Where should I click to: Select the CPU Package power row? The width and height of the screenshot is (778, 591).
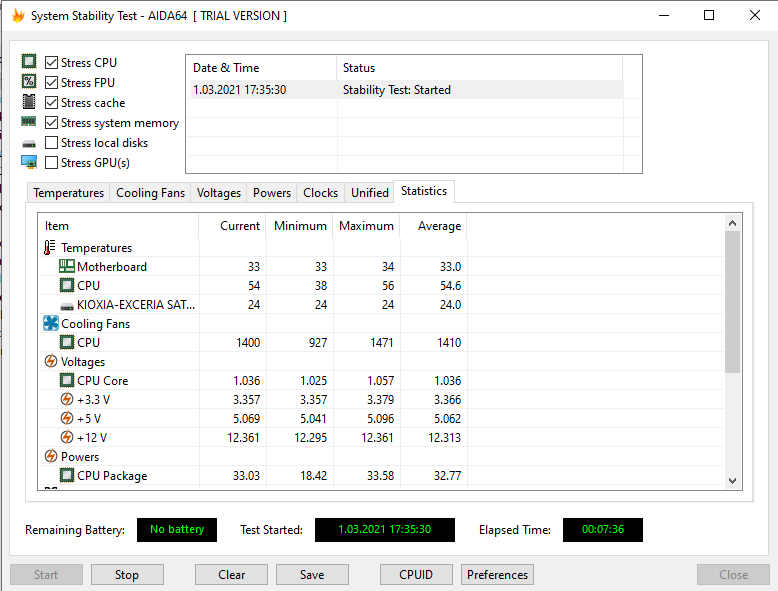[382, 475]
